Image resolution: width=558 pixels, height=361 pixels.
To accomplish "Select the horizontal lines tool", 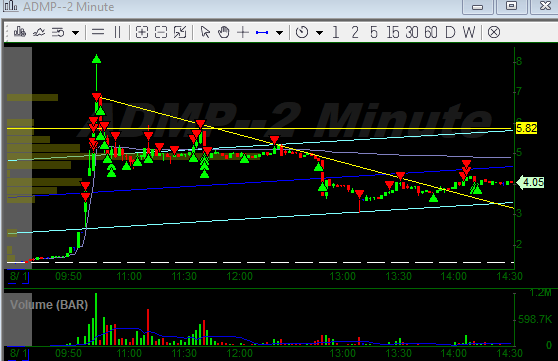I will click(x=98, y=32).
